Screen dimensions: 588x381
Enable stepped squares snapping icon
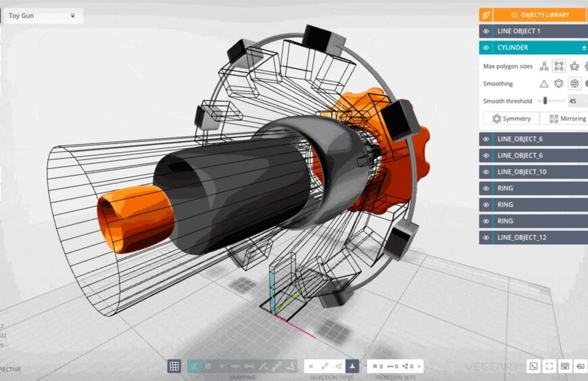[x=276, y=366]
